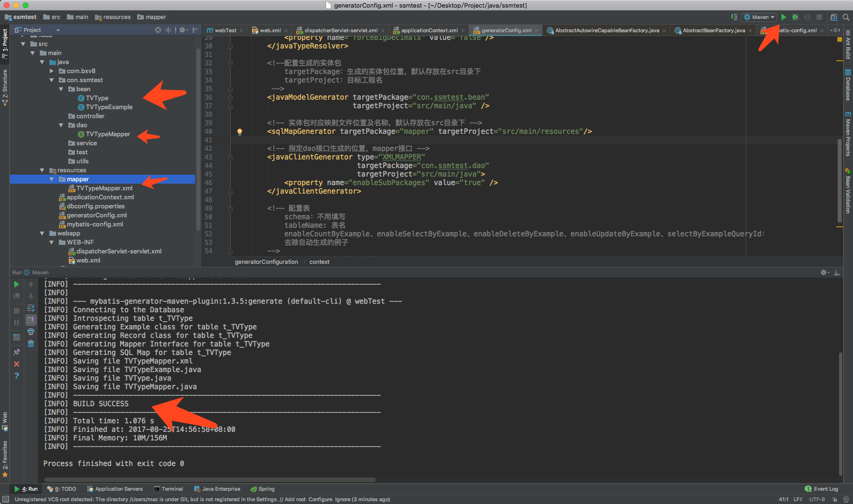Toggle soft-wrap in the Run console
This screenshot has width=853, height=504.
[31, 308]
